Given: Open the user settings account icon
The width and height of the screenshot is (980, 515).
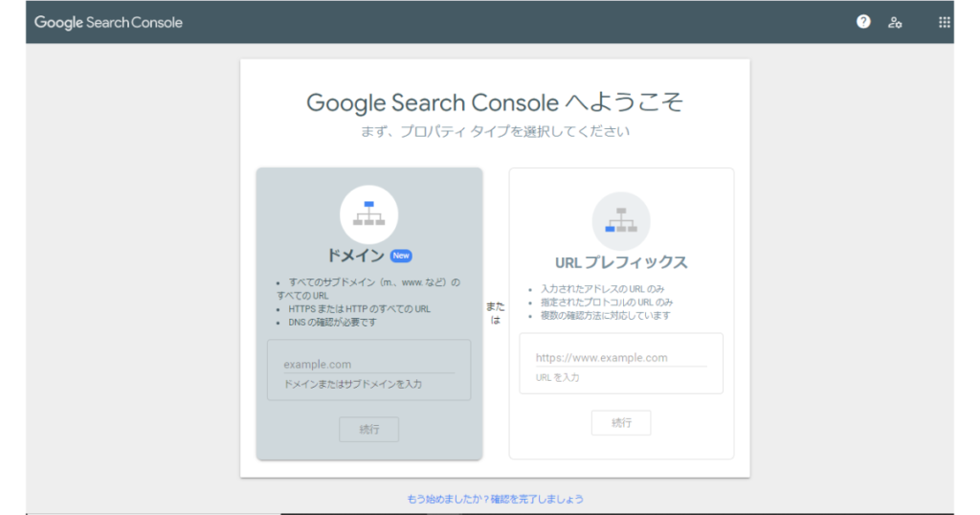Looking at the screenshot, I should tap(895, 23).
